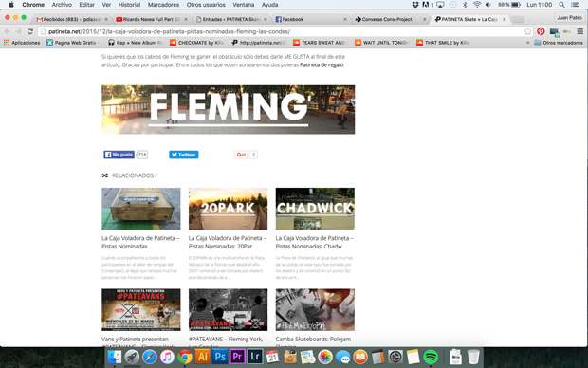Open the Patineta wooden box post thumbnail
The image size is (588, 368).
[141, 209]
